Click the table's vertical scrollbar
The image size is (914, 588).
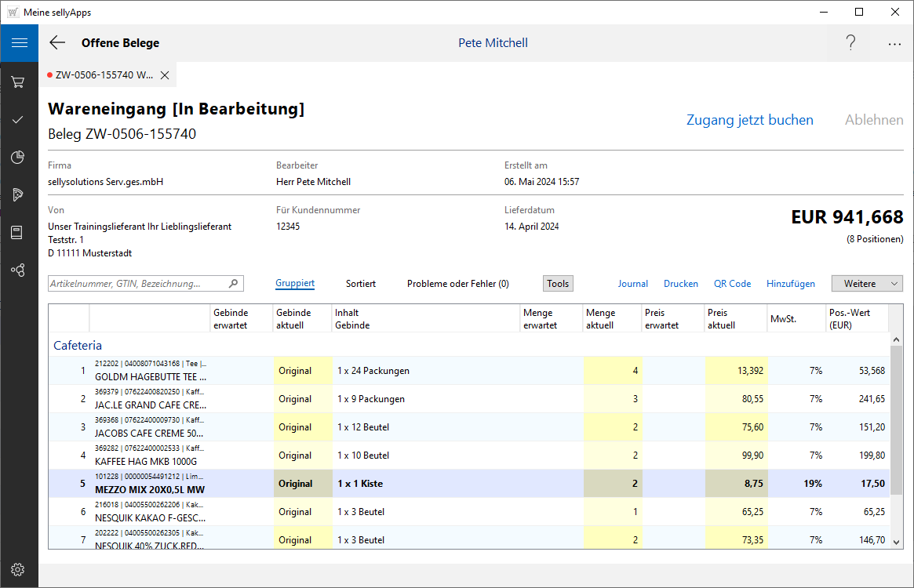pos(896,419)
